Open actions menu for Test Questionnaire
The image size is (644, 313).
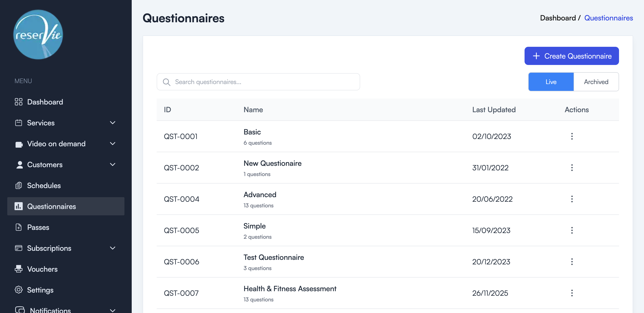pos(572,262)
